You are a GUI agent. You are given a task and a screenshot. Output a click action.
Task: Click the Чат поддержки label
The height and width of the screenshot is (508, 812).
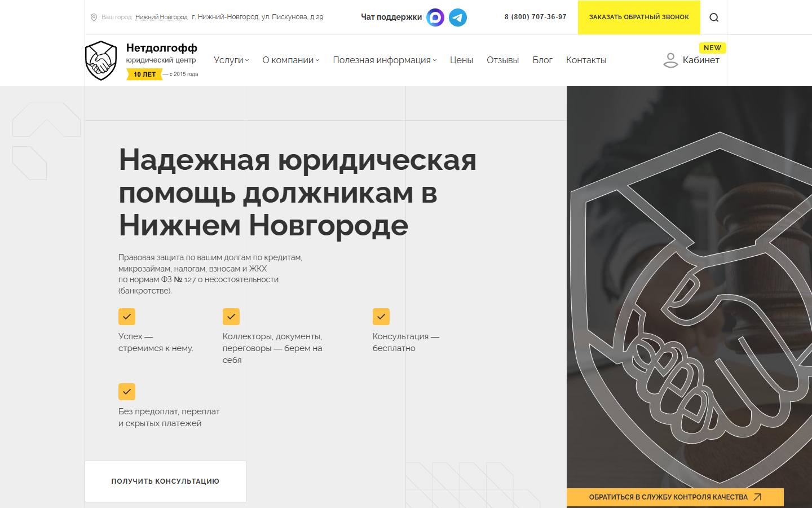391,17
